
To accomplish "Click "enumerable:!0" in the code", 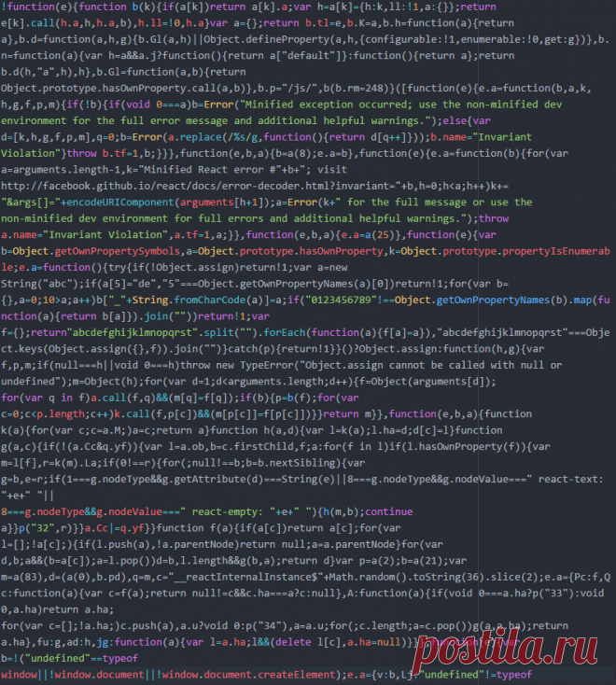I will coord(499,39).
